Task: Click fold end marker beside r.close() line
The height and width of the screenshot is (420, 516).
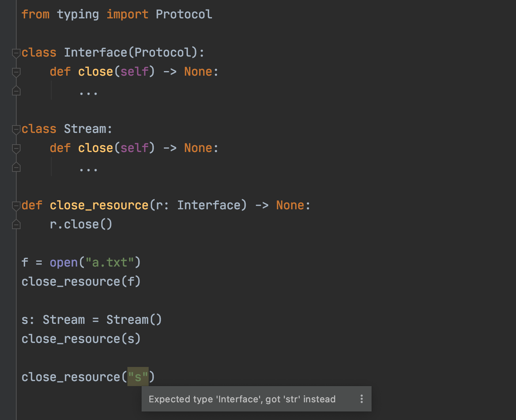Action: pyautogui.click(x=16, y=224)
